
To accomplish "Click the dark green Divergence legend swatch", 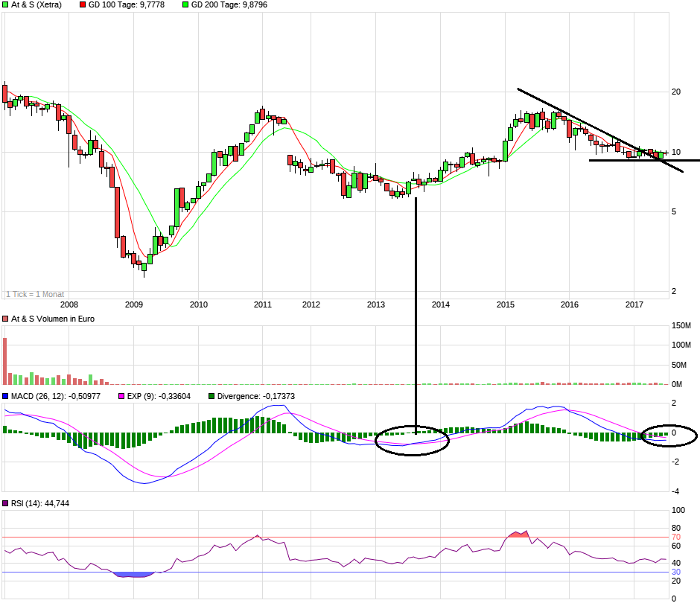I will coord(211,396).
